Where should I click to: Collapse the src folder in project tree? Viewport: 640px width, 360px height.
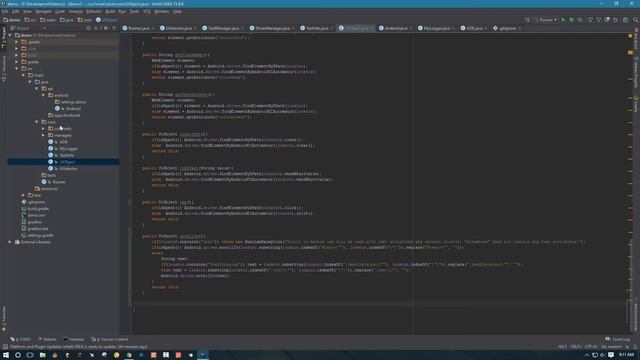17,69
